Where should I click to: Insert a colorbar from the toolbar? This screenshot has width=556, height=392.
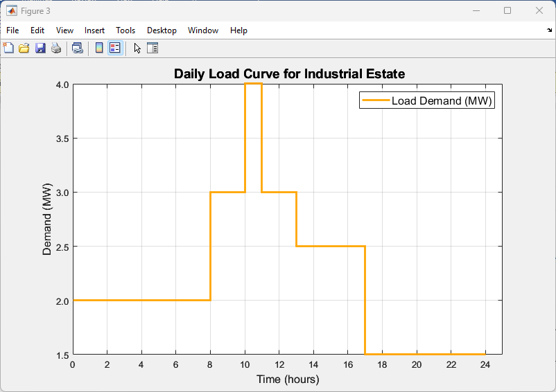[99, 48]
